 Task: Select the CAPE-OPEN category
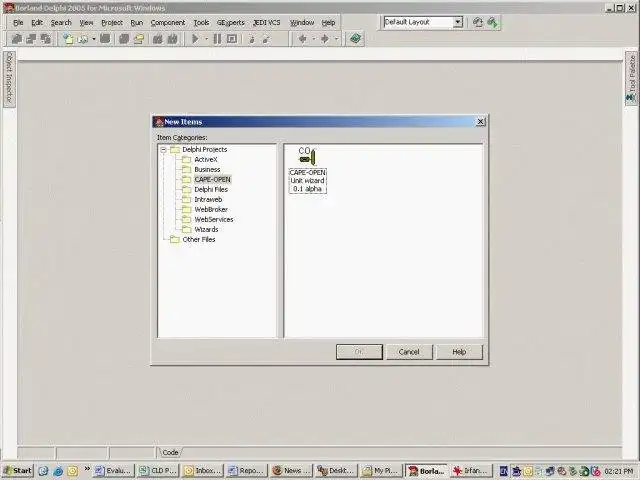(x=212, y=180)
